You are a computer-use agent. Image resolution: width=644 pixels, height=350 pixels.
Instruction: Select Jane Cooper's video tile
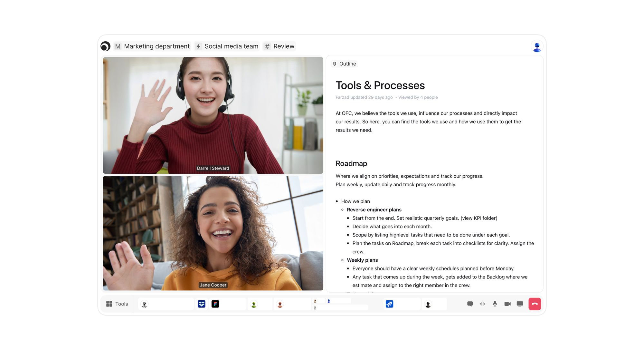[x=213, y=233]
